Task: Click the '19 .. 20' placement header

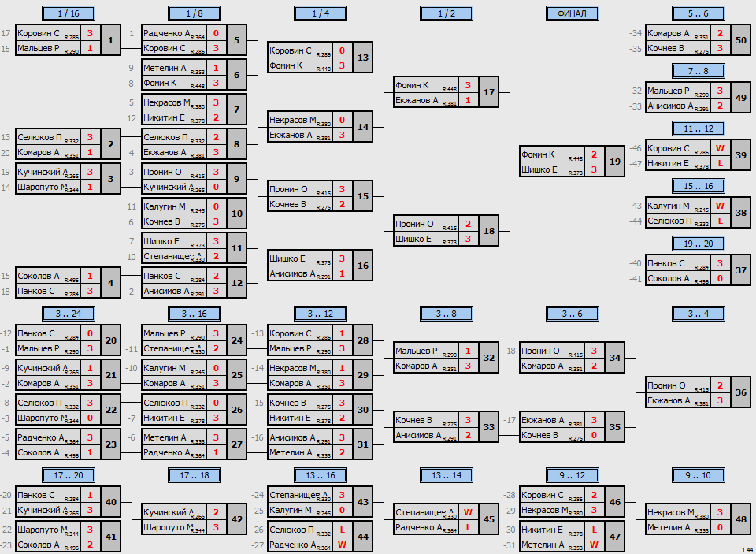Action: coord(699,244)
